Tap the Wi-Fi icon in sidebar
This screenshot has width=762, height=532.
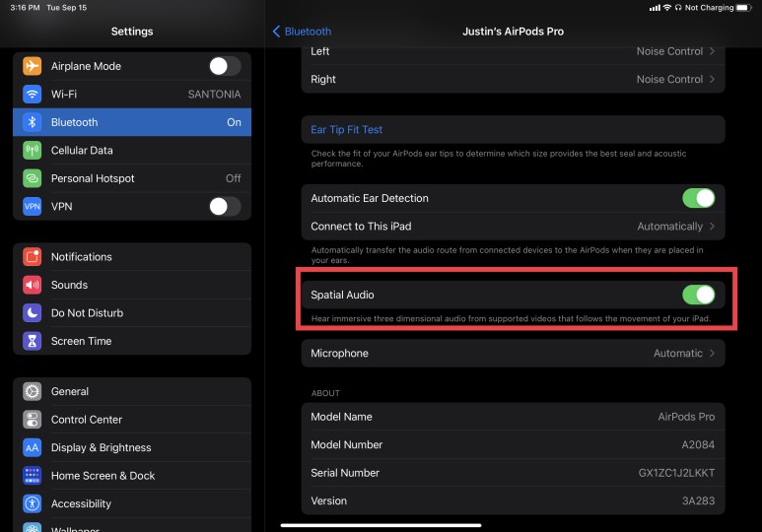pos(33,95)
